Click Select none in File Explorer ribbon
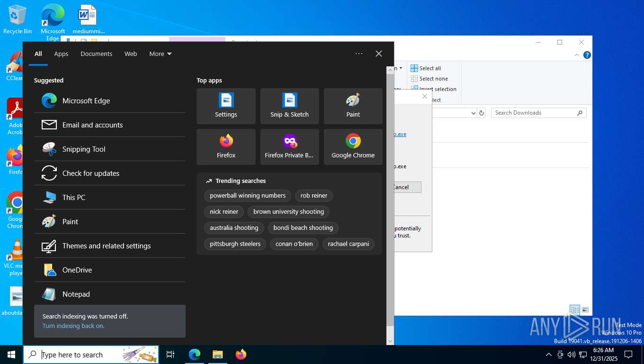 [429, 79]
